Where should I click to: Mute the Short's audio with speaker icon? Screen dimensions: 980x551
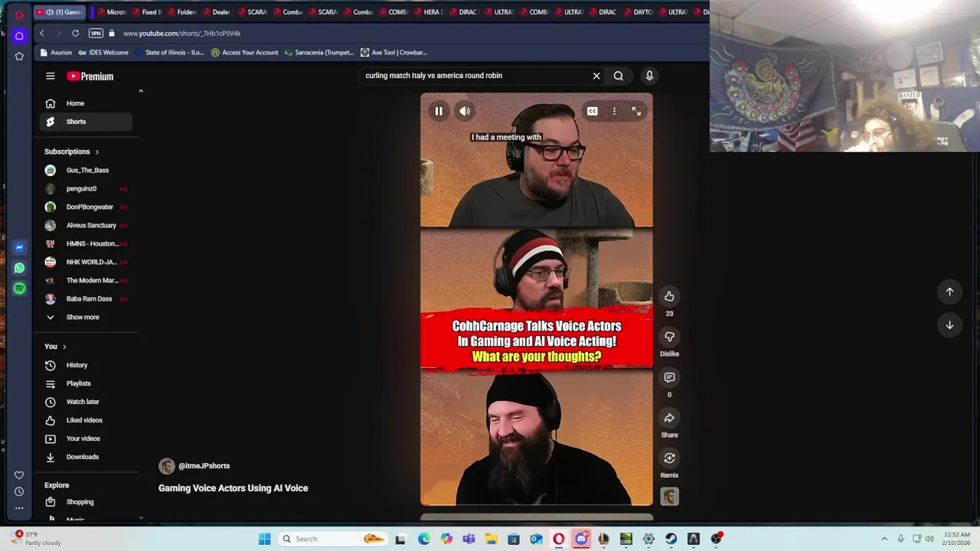[465, 111]
